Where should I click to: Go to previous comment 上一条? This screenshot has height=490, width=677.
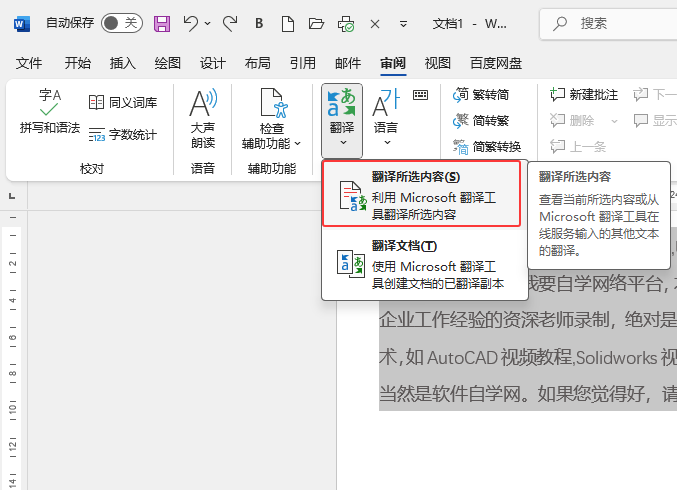point(578,147)
